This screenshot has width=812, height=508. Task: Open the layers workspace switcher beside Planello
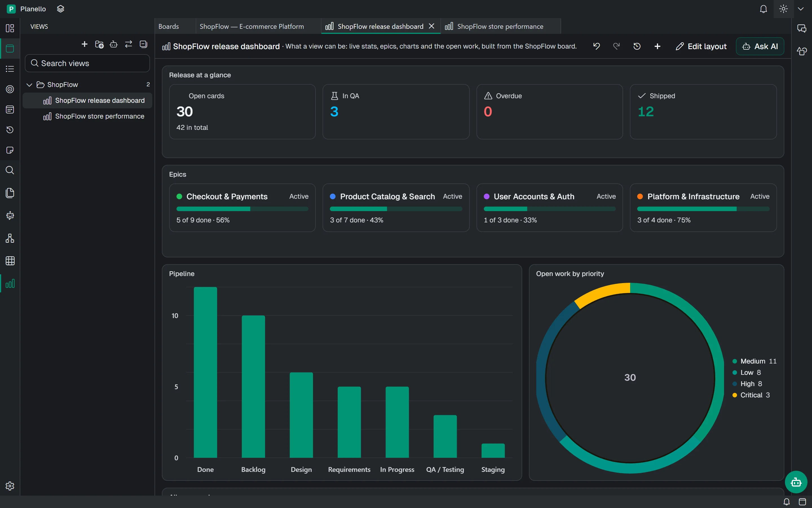click(60, 9)
